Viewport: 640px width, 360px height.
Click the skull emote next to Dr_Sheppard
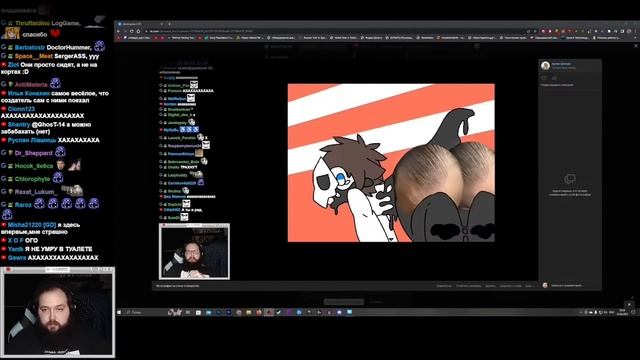click(x=60, y=152)
